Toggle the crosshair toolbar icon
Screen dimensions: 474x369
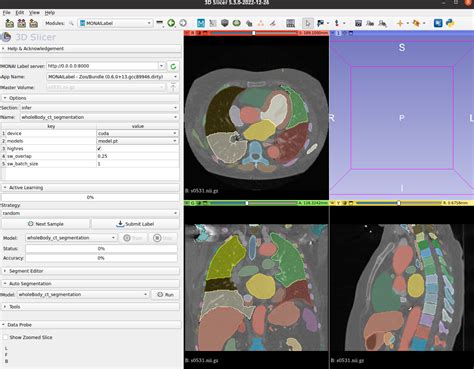tap(400, 23)
